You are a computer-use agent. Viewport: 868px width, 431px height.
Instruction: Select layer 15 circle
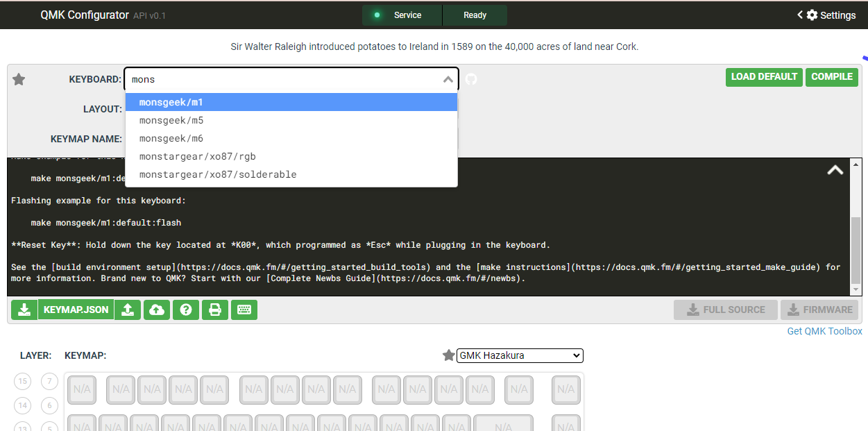(23, 381)
